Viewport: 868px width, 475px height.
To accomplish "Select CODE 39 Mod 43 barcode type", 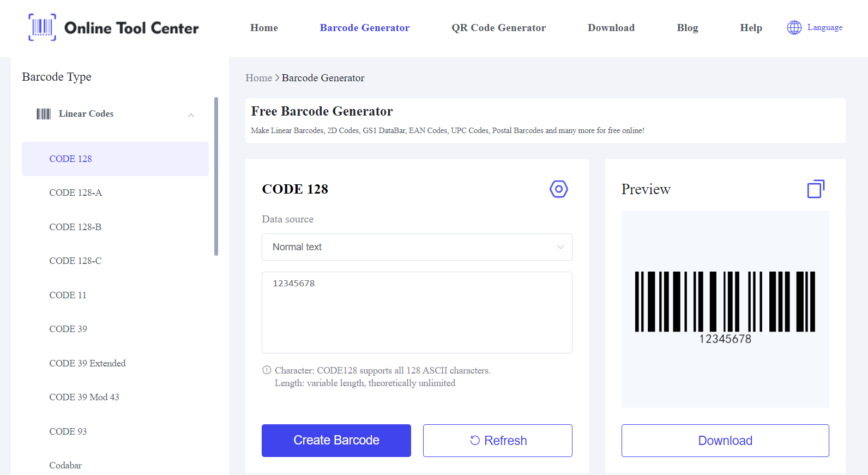I will 84,397.
